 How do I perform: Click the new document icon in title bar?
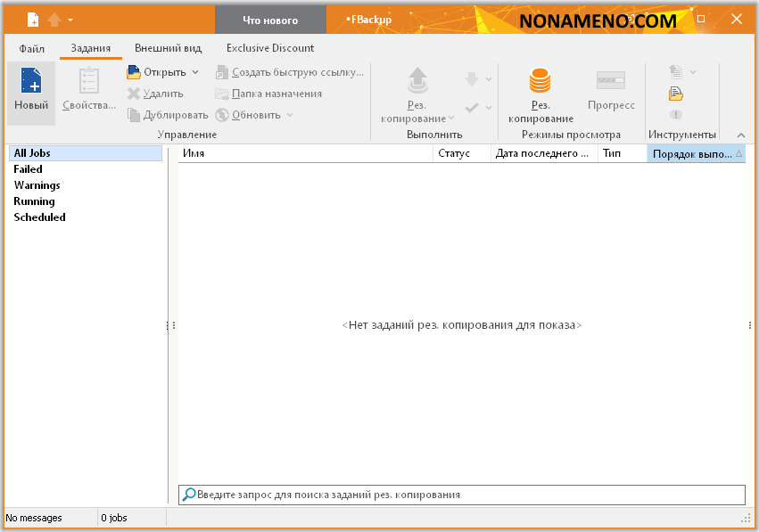(33, 20)
